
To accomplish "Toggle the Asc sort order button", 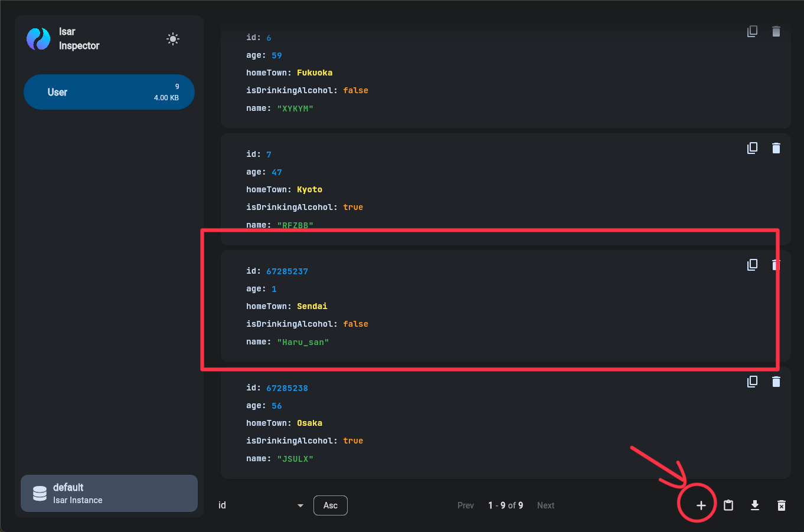I will (x=331, y=505).
